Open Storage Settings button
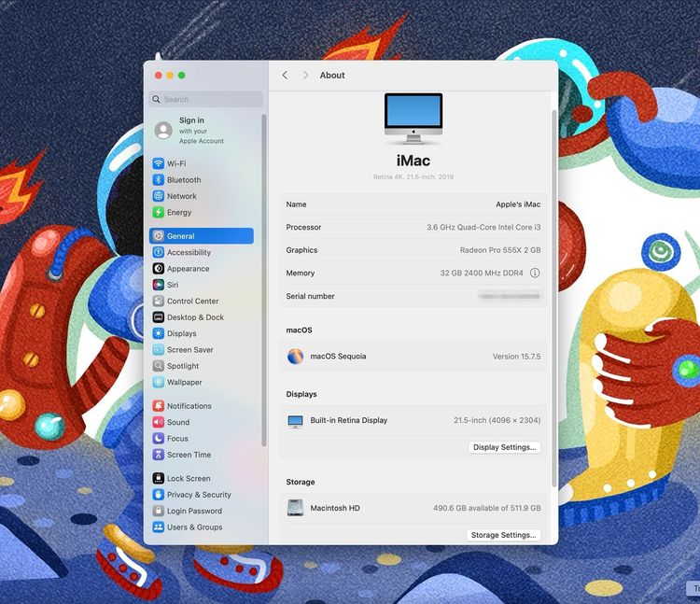Image resolution: width=700 pixels, height=604 pixels. pos(504,535)
